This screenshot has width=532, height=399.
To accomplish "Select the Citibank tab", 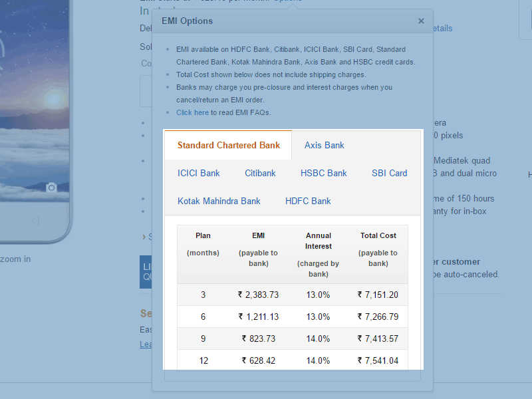I will click(x=260, y=173).
